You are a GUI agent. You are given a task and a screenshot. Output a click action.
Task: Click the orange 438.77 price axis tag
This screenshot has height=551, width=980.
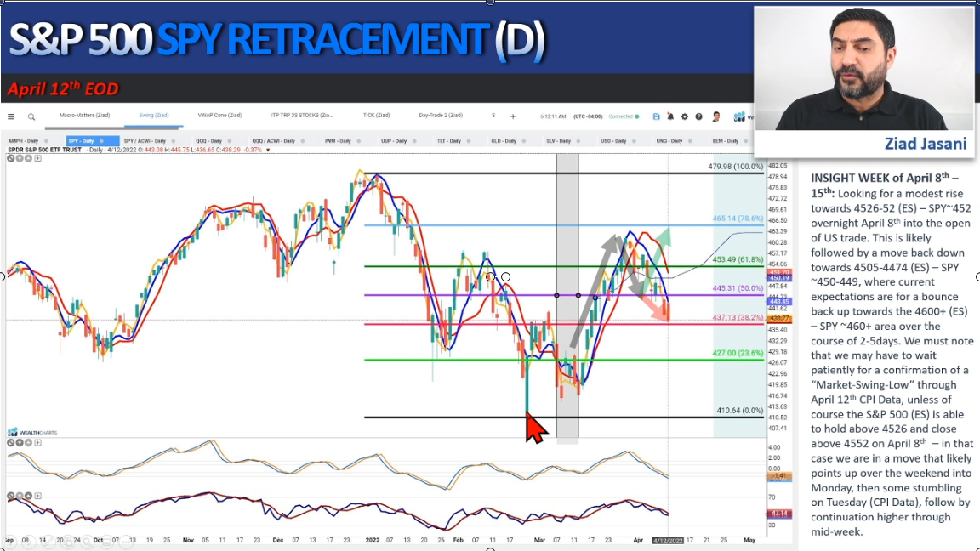(x=779, y=319)
